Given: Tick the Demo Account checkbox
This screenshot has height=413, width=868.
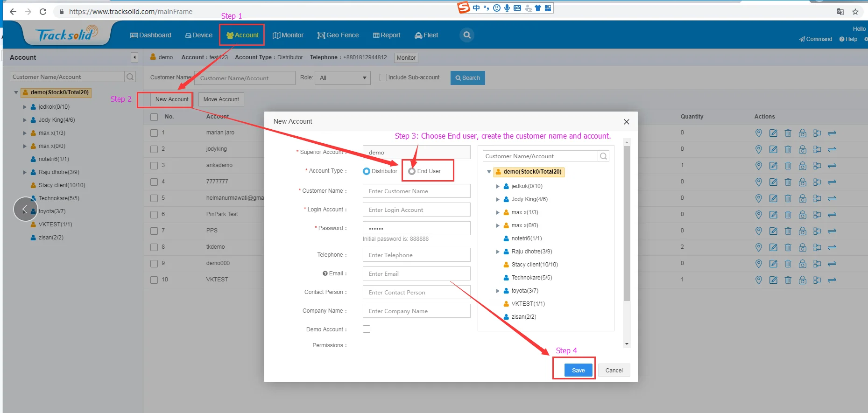Looking at the screenshot, I should click(367, 329).
